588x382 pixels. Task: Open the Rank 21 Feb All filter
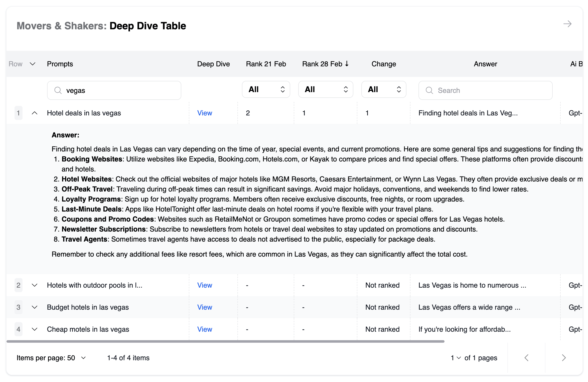(266, 89)
